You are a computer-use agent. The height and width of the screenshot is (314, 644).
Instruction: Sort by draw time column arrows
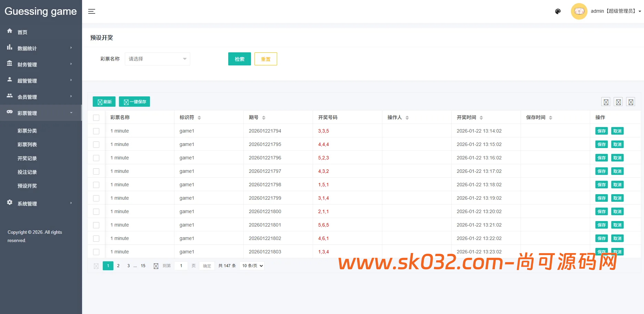tap(481, 118)
